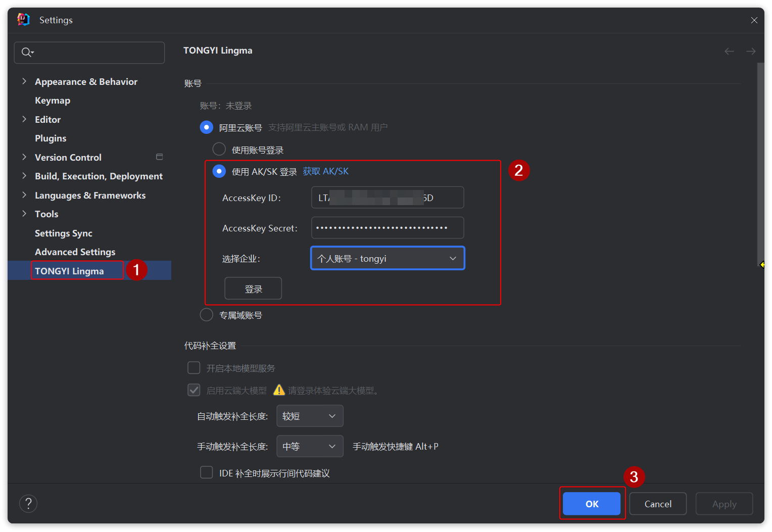Open the Settings Sync page
The image size is (772, 532).
click(64, 233)
